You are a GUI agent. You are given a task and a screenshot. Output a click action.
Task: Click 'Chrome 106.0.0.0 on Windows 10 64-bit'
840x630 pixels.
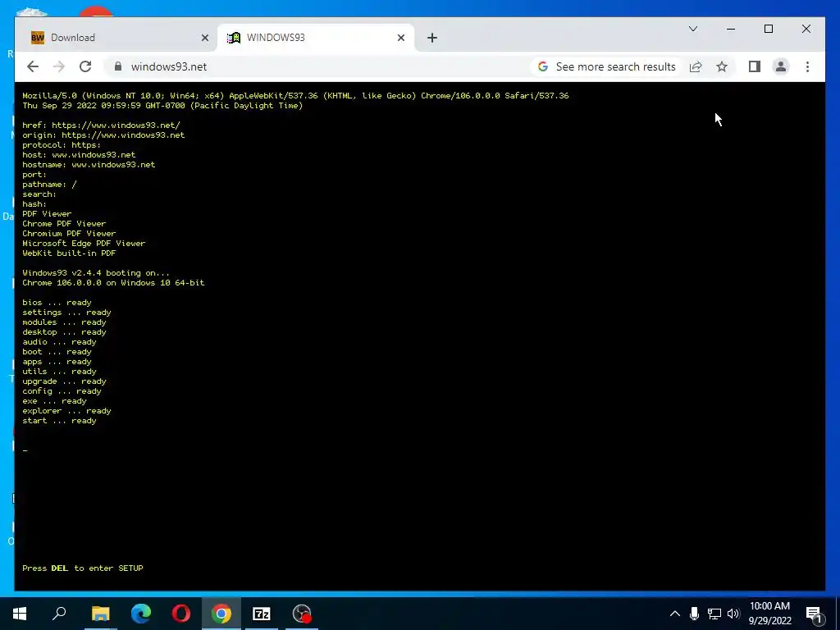pyautogui.click(x=113, y=283)
